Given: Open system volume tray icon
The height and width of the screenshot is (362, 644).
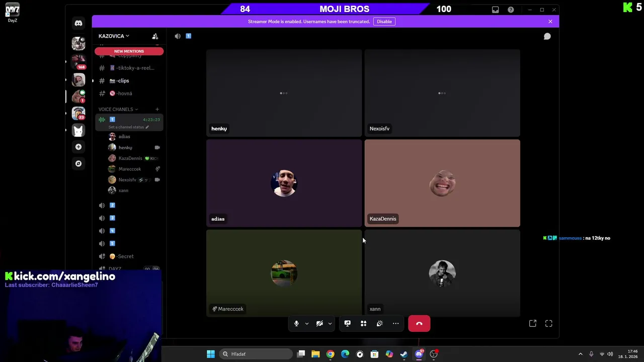Looking at the screenshot, I should (x=610, y=354).
